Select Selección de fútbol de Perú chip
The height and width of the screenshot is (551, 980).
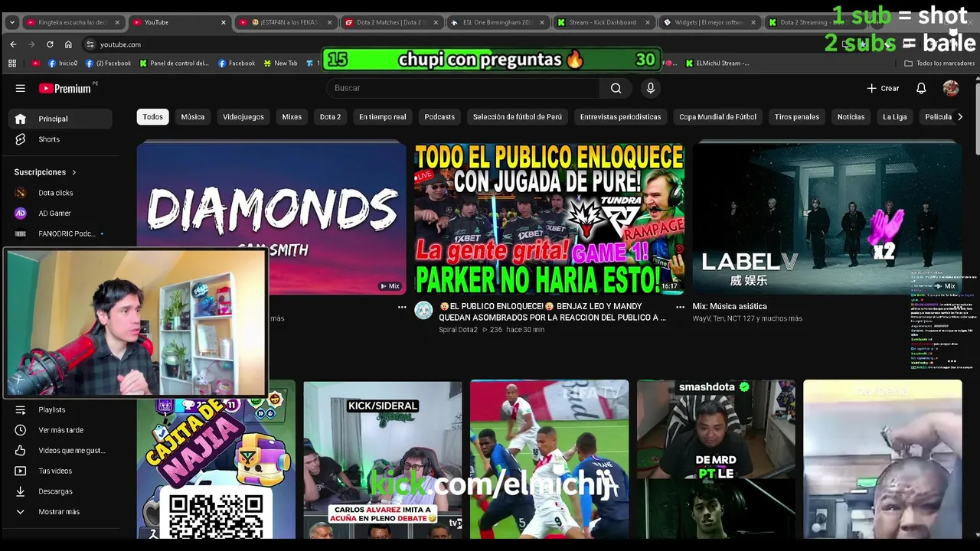[518, 117]
